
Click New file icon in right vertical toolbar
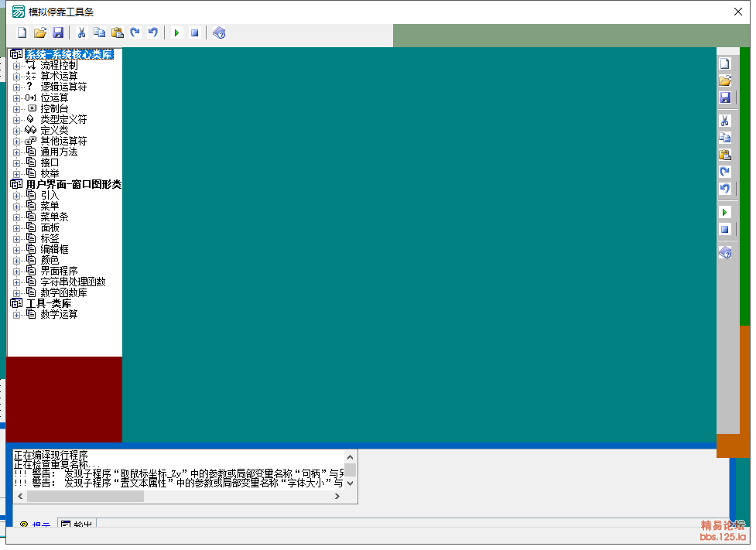pyautogui.click(x=724, y=63)
